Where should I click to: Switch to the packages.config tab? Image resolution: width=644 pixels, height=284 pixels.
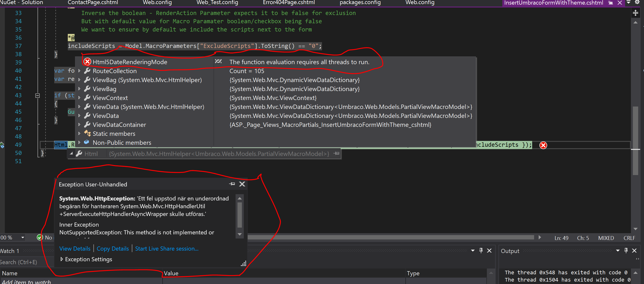pos(360,3)
